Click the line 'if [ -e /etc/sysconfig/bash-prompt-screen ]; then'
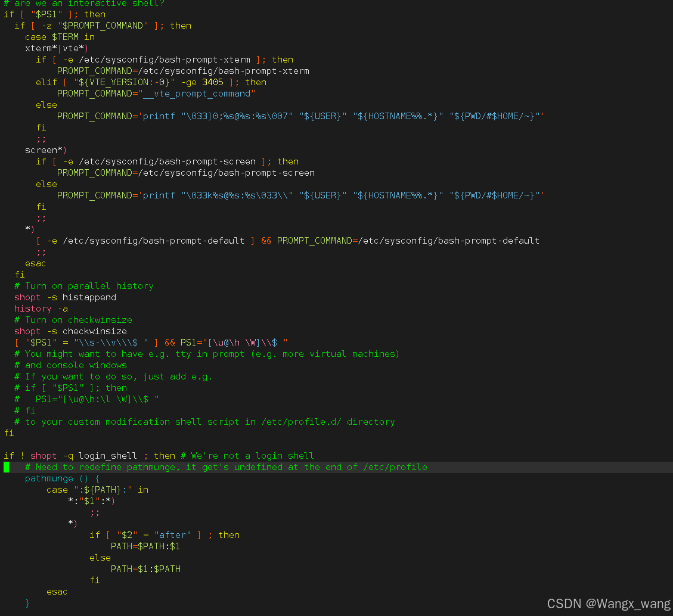This screenshot has height=616, width=673. [x=167, y=161]
